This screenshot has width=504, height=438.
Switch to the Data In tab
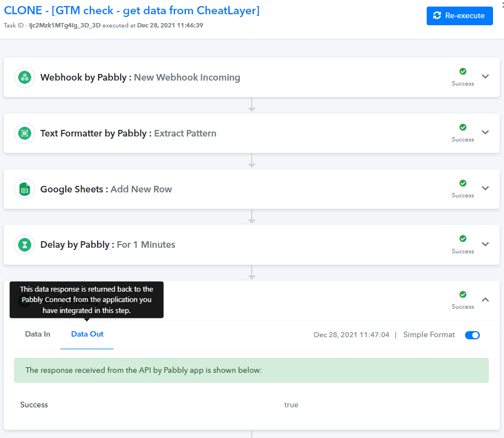(x=37, y=334)
